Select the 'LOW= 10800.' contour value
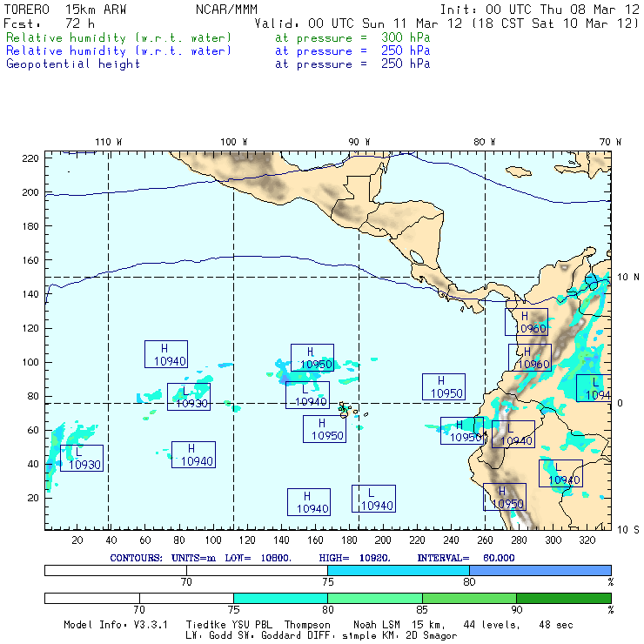Viewport: 644px width, 644px height. 258,558
